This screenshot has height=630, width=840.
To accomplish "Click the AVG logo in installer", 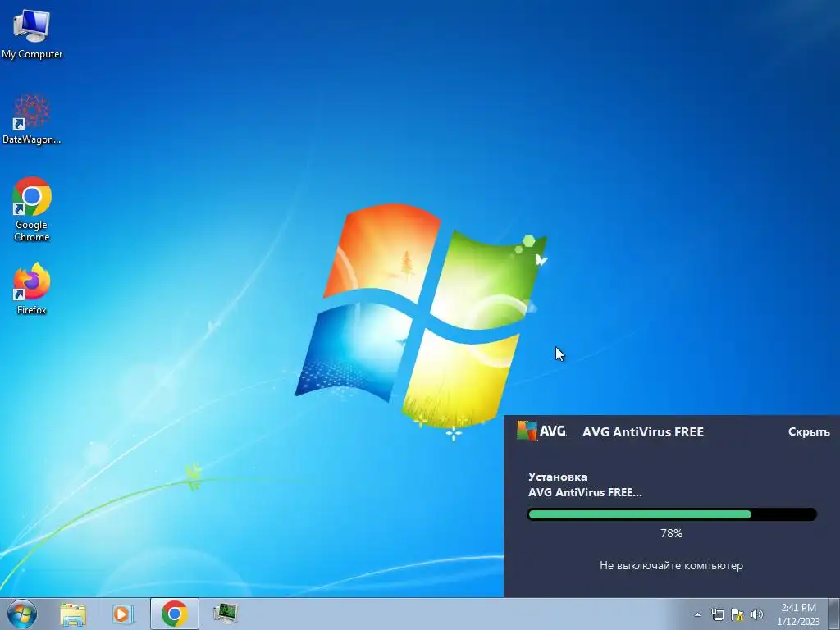I will [541, 431].
